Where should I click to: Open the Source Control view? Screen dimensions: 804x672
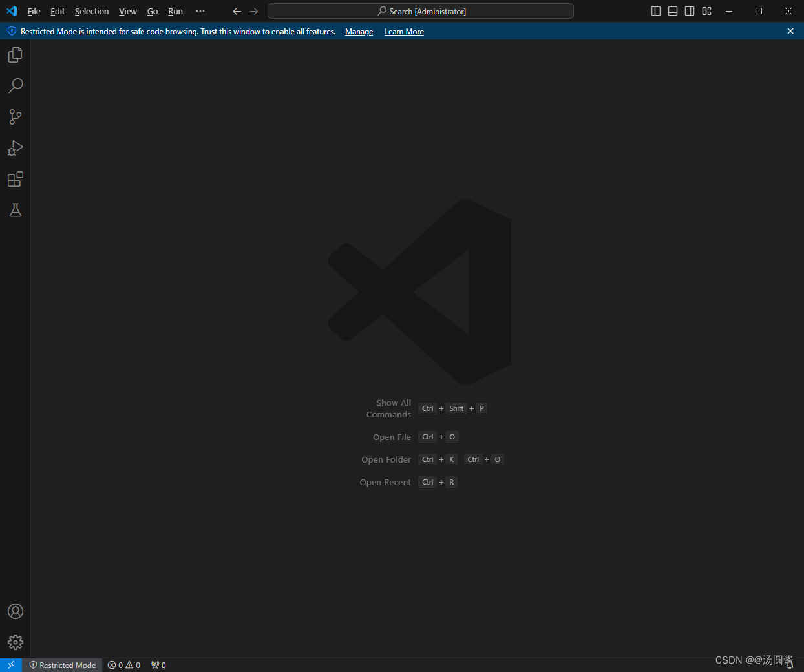tap(16, 117)
